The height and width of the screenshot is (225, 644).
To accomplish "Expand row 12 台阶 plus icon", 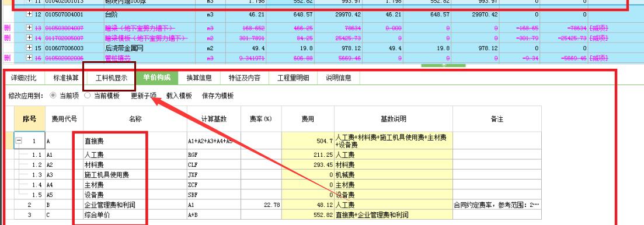I will (x=29, y=14).
